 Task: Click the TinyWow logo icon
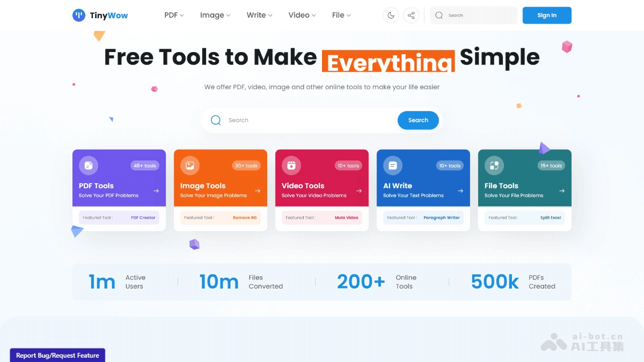(x=79, y=15)
